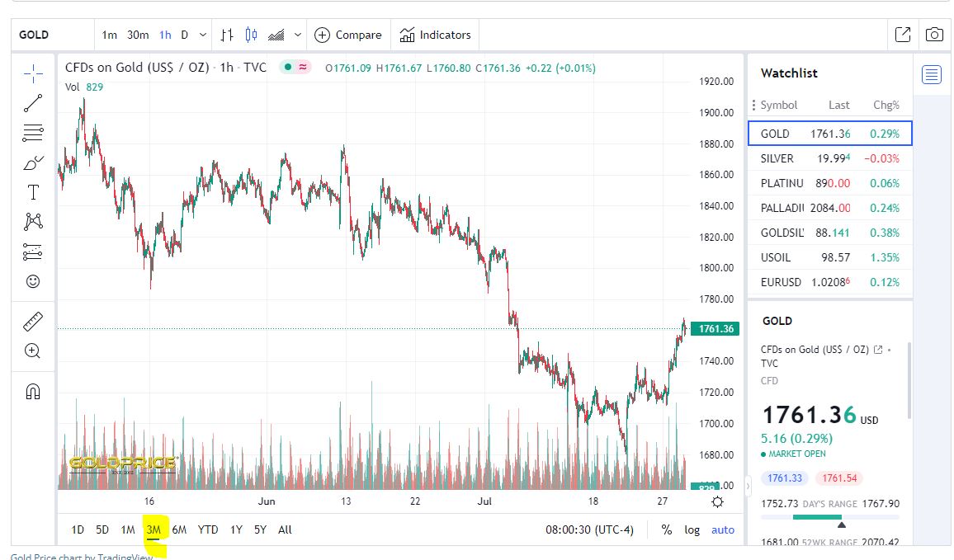This screenshot has height=560, width=954.
Task: Set date range to 6M
Action: click(x=179, y=529)
